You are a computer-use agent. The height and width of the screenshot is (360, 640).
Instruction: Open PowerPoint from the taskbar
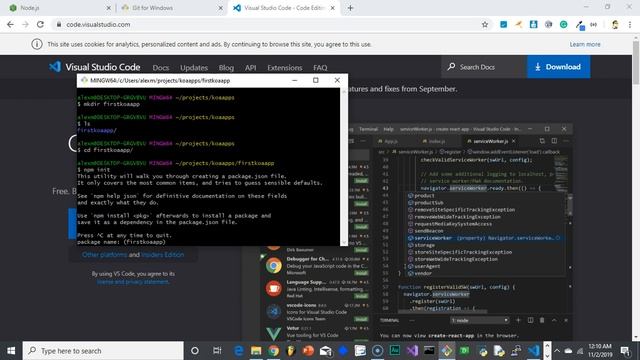(x=308, y=351)
